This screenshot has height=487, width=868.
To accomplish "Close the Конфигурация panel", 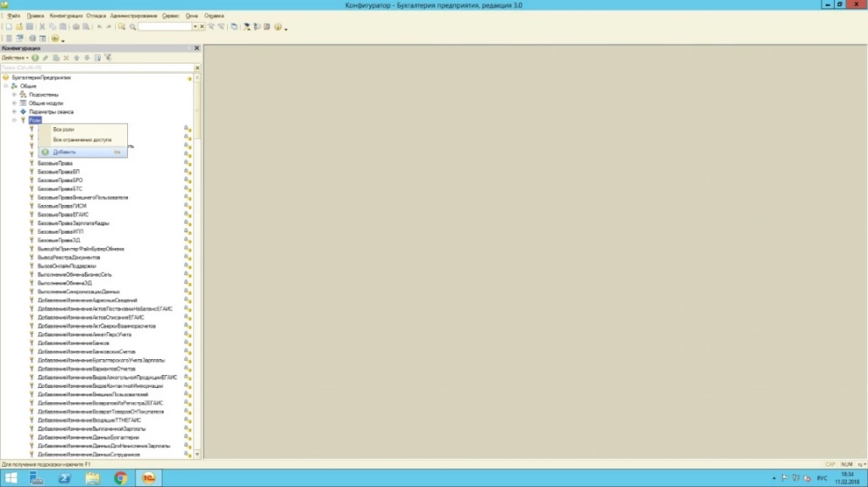I will 197,48.
